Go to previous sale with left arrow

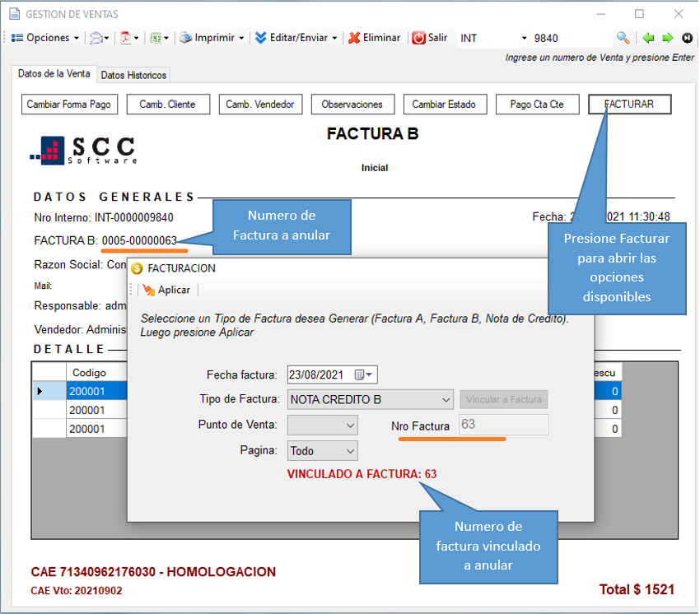pyautogui.click(x=649, y=38)
